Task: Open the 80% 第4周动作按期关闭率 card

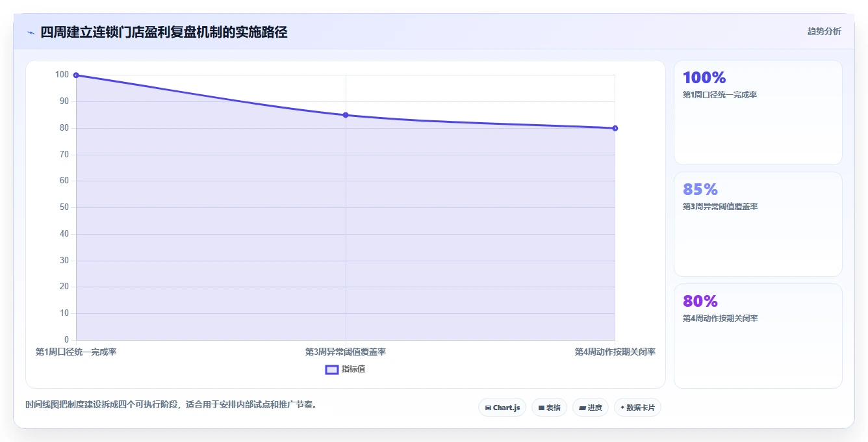Action: 758,336
